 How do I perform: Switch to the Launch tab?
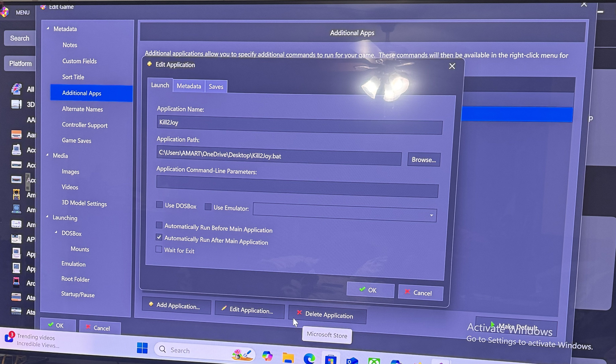click(160, 85)
